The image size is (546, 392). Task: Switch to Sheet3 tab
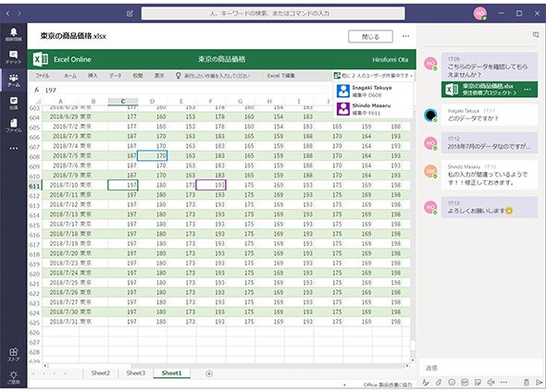click(136, 374)
